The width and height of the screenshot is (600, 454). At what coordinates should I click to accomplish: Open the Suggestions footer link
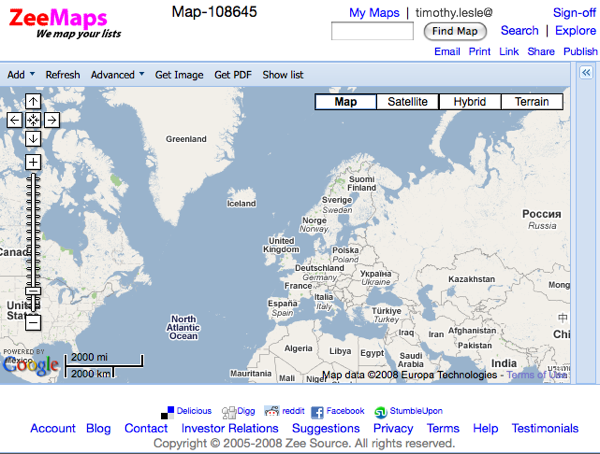326,428
